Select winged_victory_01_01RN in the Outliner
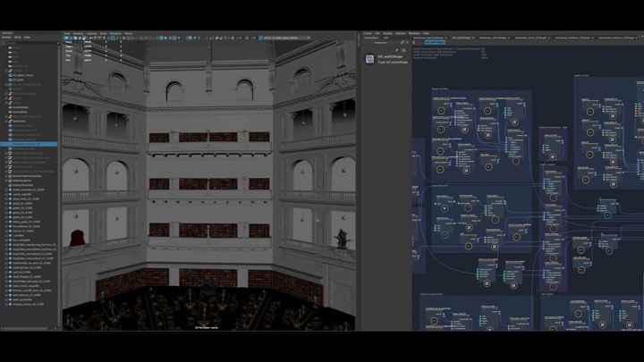This screenshot has height=362, width=644. [x=28, y=304]
